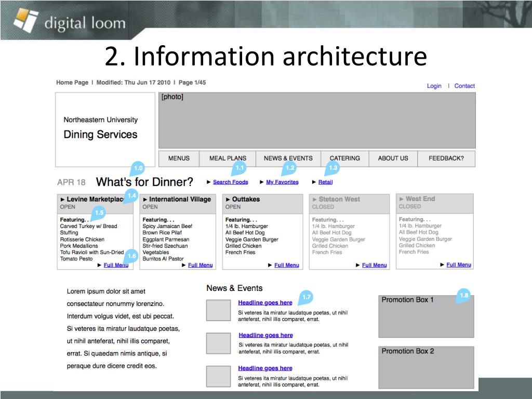Click the arrow beside My Favorites
This screenshot has height=399, width=532.
click(x=262, y=182)
